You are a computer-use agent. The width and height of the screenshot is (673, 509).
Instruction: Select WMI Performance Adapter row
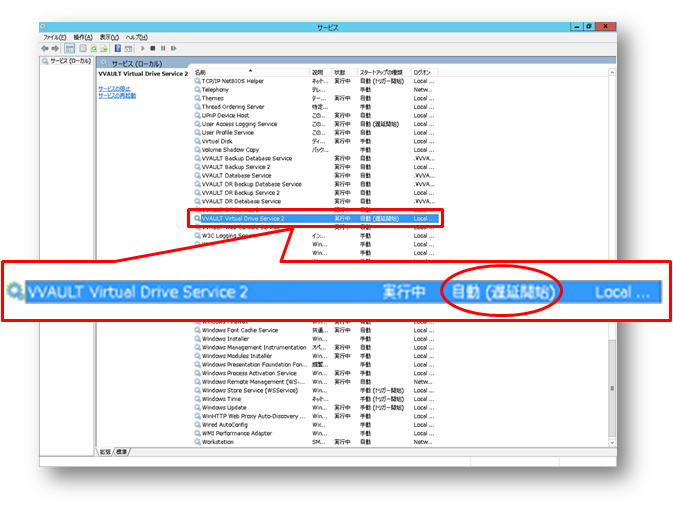(315, 433)
